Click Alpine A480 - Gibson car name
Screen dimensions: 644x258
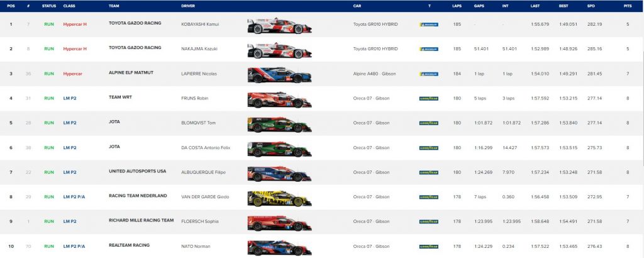(x=375, y=74)
